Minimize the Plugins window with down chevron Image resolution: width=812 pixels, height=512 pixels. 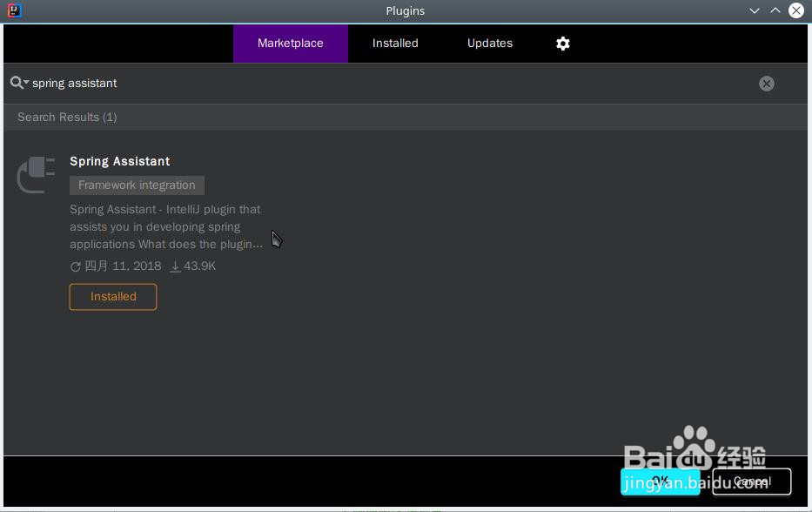754,10
